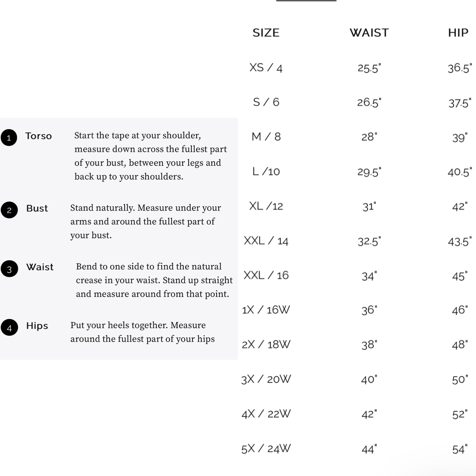Image resolution: width=476 pixels, height=476 pixels.
Task: Choose the XL /12 size row
Action: (357, 206)
